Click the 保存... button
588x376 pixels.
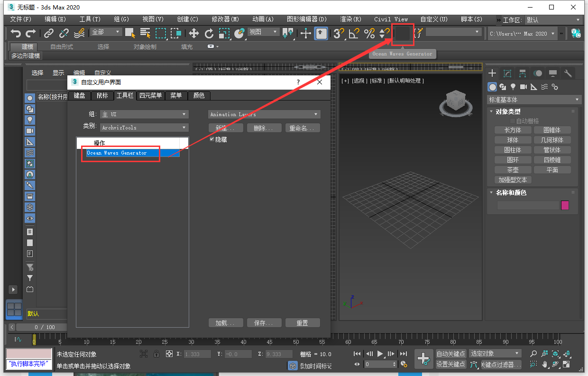(x=264, y=323)
